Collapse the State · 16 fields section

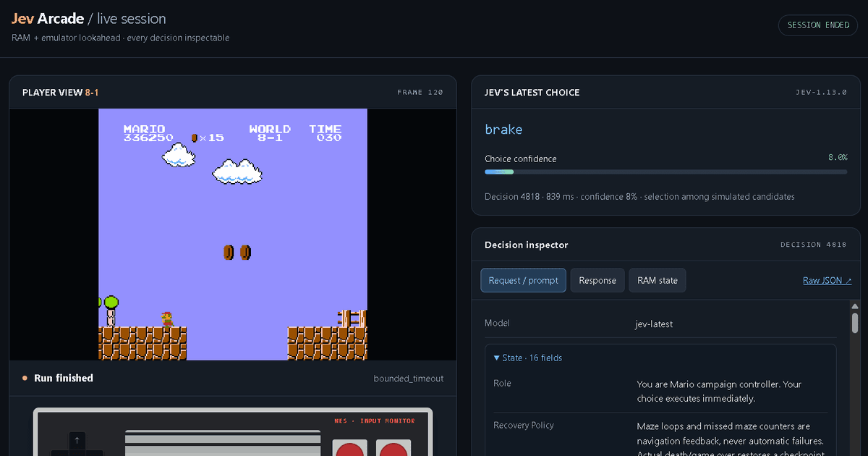tap(527, 358)
